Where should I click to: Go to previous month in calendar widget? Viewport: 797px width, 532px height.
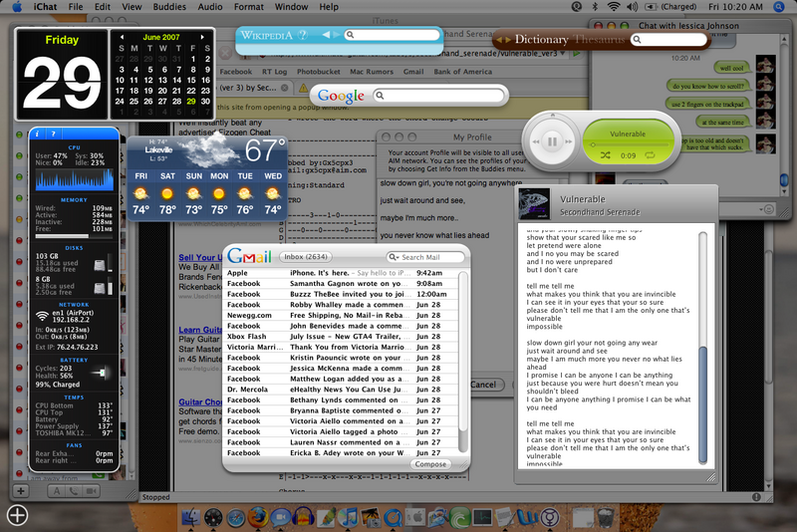pyautogui.click(x=122, y=37)
